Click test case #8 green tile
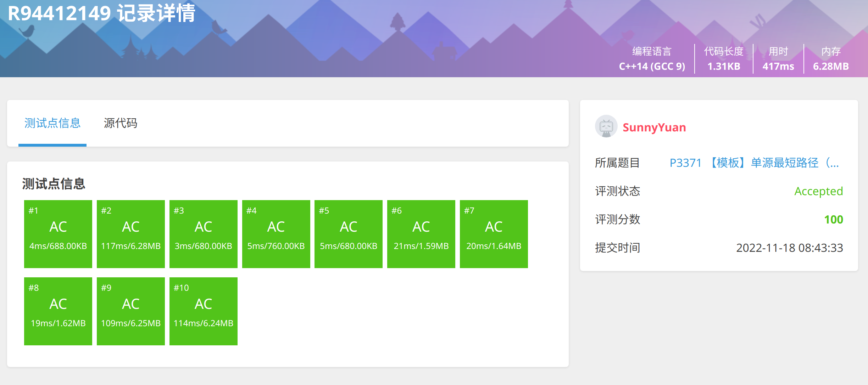The image size is (868, 385). pos(58,311)
